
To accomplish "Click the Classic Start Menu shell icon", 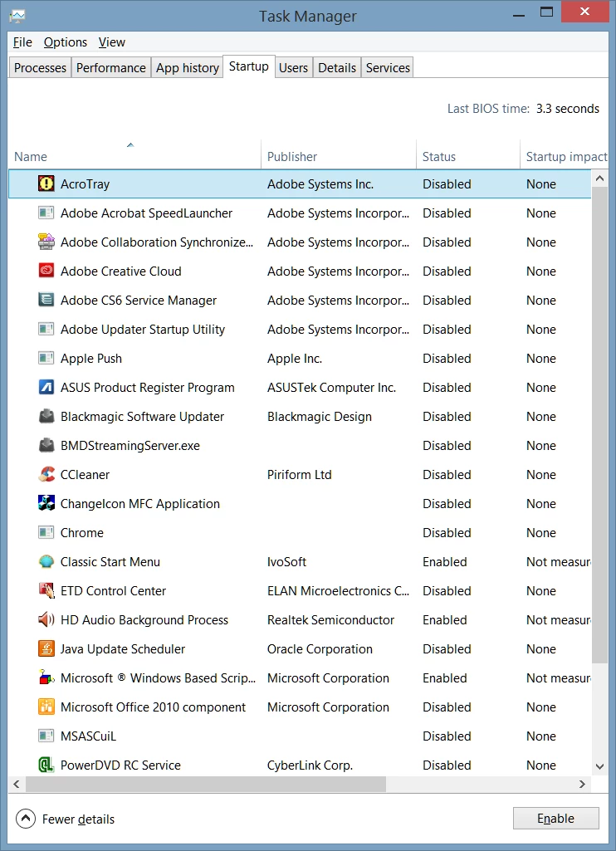I will (46, 562).
